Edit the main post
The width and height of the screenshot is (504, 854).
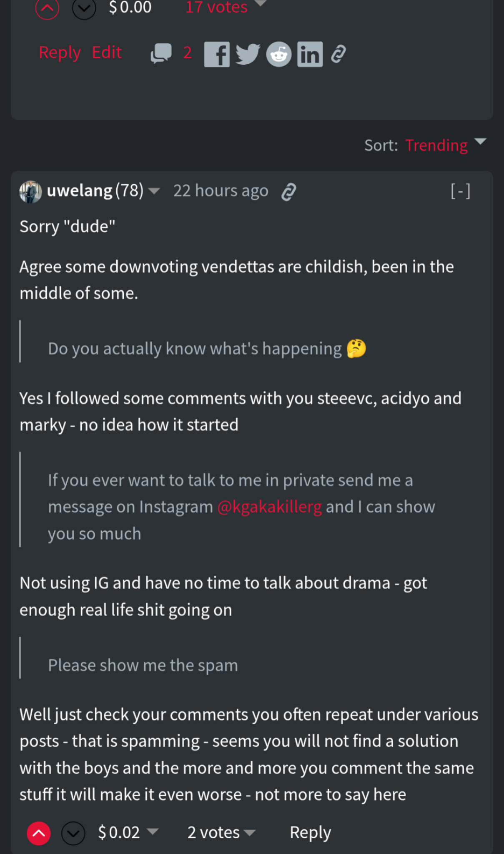(107, 53)
